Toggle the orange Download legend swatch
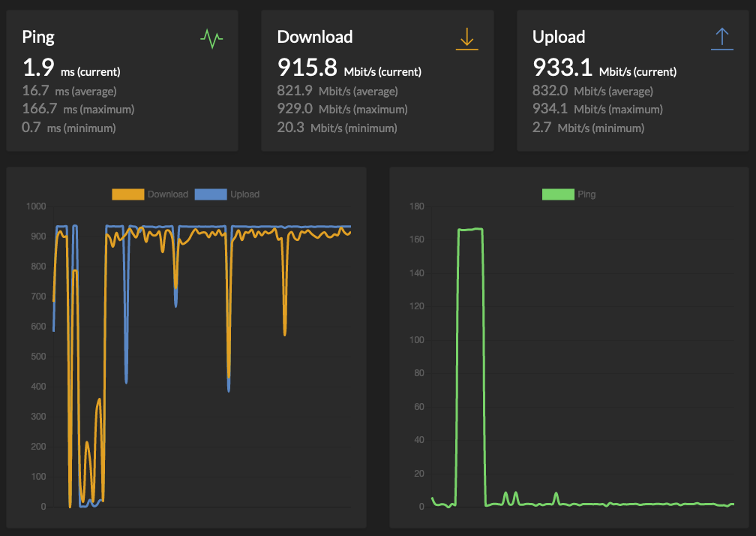756x536 pixels. tap(128, 194)
